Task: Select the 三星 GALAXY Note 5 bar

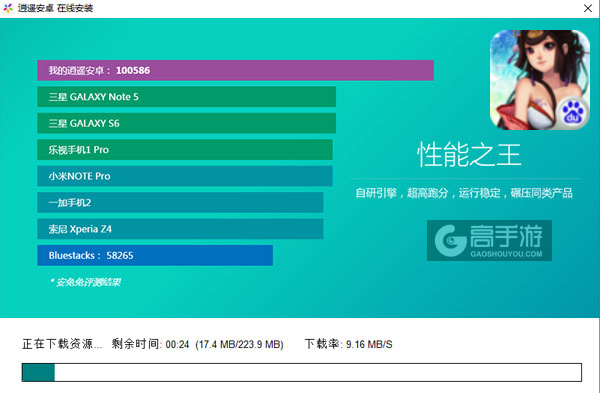Action: [186, 97]
